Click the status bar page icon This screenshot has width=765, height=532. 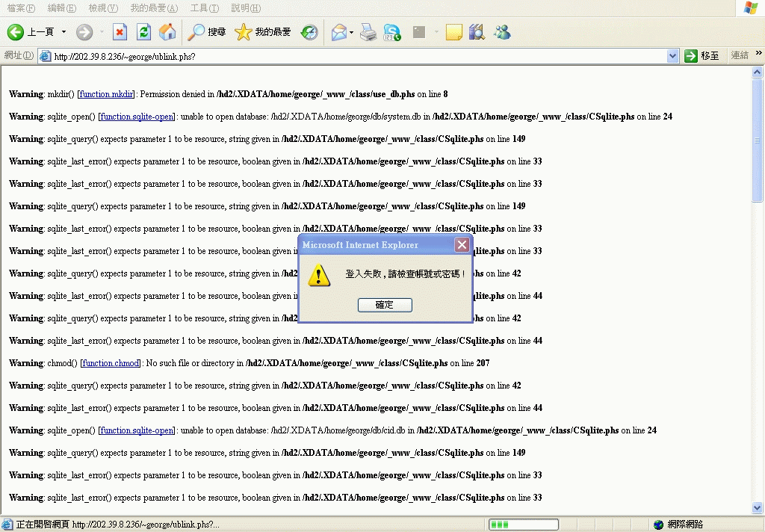point(7,525)
